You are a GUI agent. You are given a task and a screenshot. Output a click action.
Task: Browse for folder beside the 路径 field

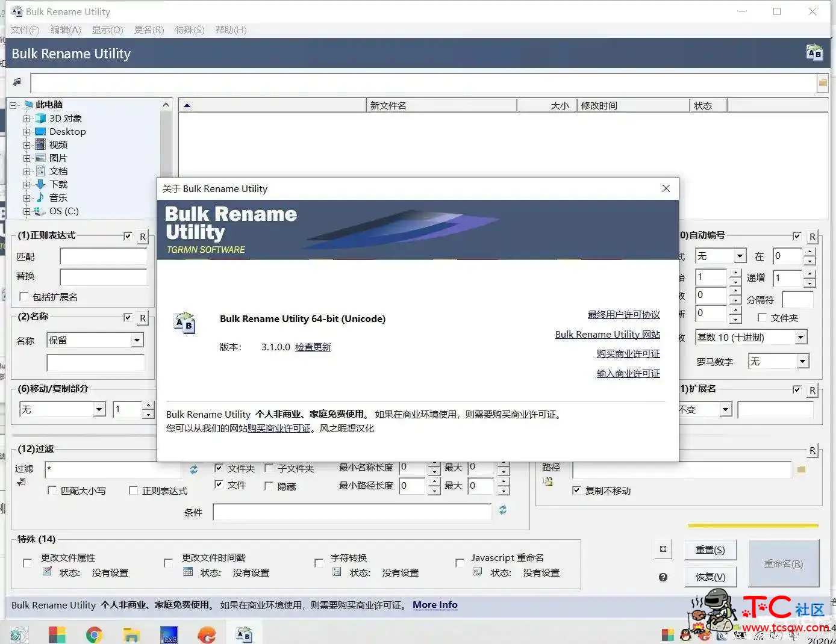pyautogui.click(x=802, y=469)
